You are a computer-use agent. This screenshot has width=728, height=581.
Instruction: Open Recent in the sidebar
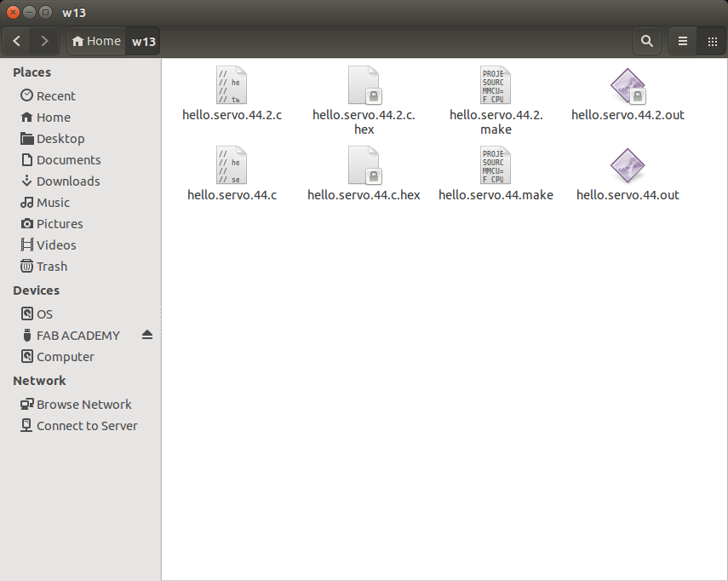click(80, 95)
